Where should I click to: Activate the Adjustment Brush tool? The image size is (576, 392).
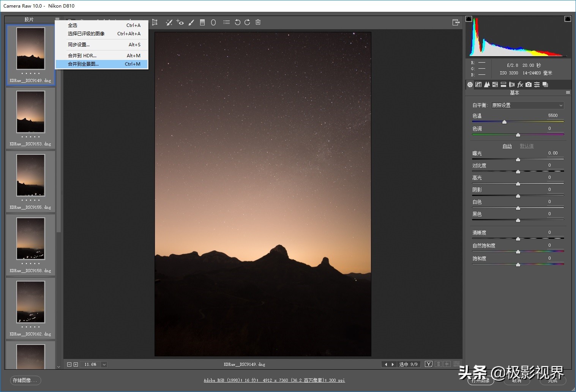coord(191,22)
